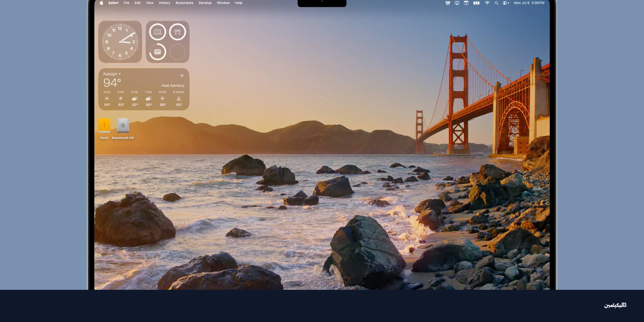
Task: Click the analog clock widget
Action: (120, 42)
